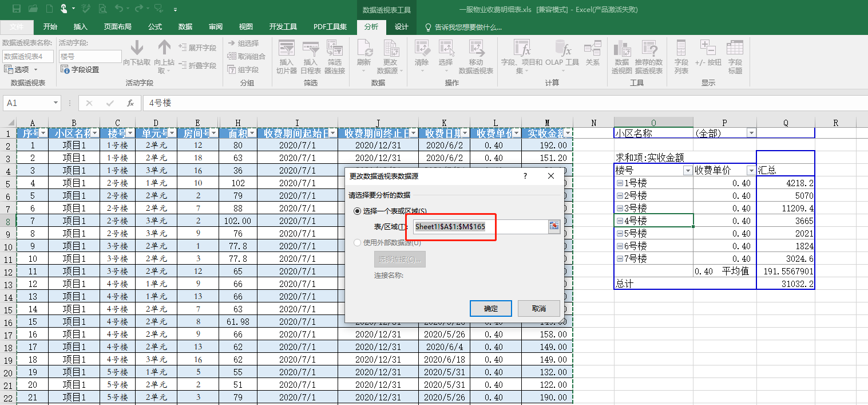The height and width of the screenshot is (405, 868).
Task: Click the touch/mouse mode hand icon
Action: [x=64, y=9]
